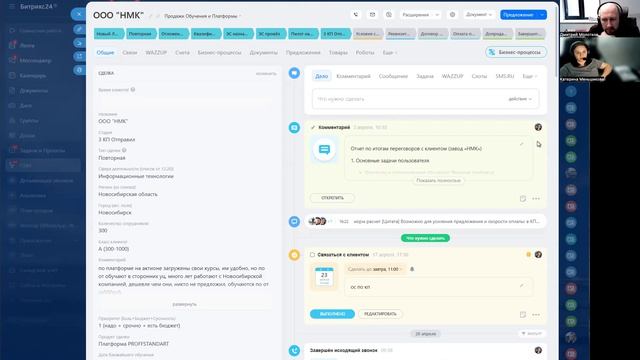This screenshot has height=360, width=640.
Task: Click the blue Предложение button
Action: [519, 15]
